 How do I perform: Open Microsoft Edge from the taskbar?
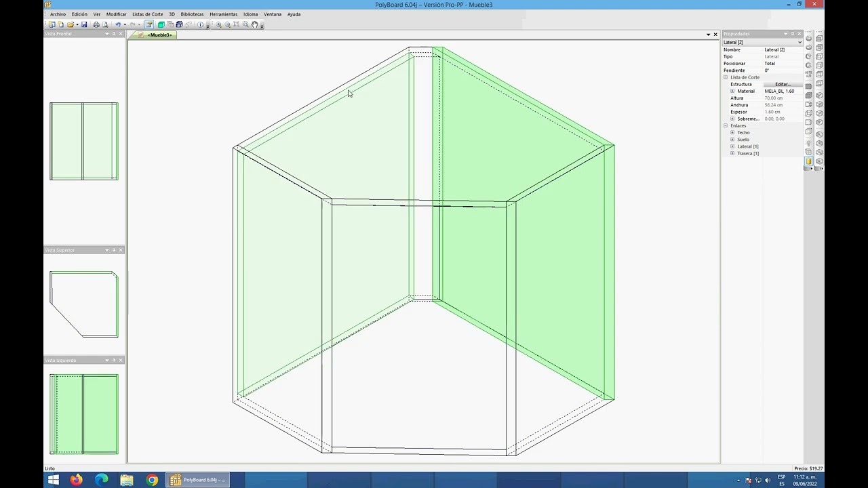(x=101, y=480)
